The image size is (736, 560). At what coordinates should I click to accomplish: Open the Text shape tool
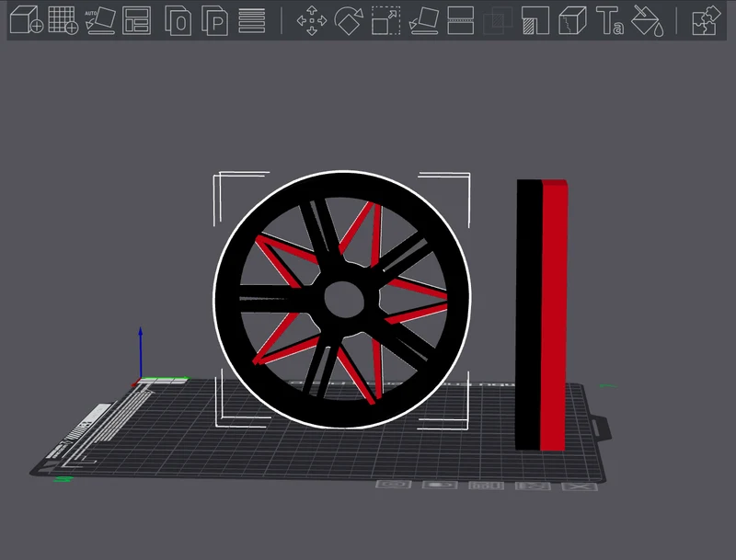click(x=610, y=20)
